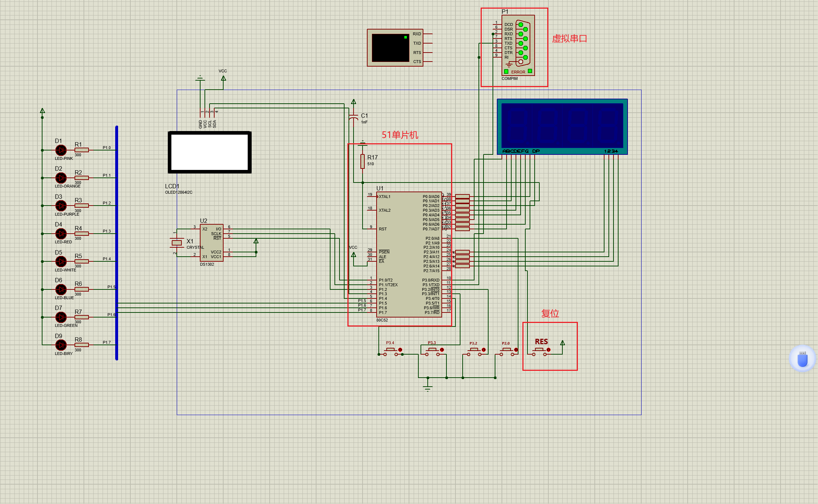Select the D4 LED-RED diode symbol
The width and height of the screenshot is (818, 504).
(x=61, y=234)
